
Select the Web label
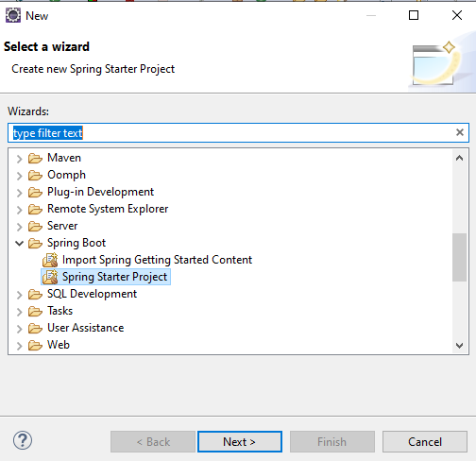59,345
